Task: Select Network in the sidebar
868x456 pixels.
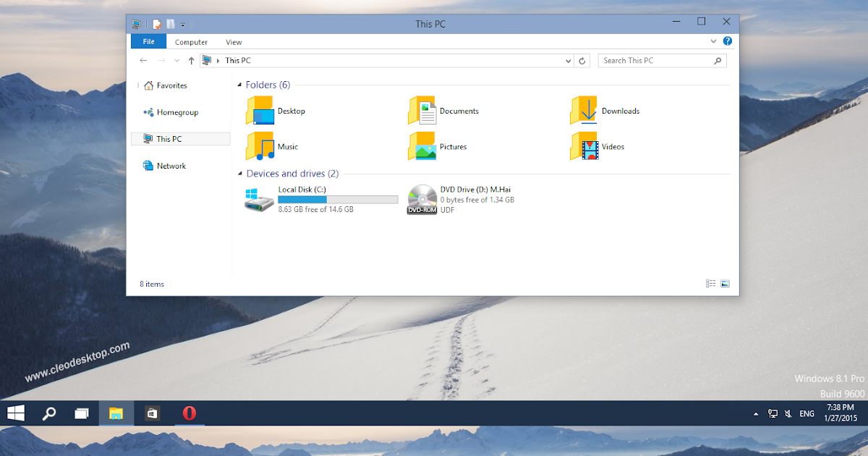Action: coord(171,165)
